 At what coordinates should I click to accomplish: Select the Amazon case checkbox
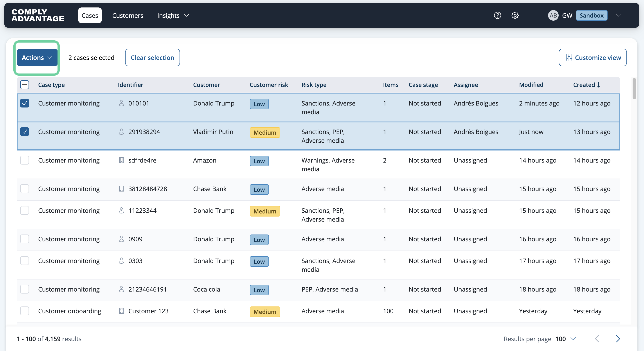coord(25,160)
